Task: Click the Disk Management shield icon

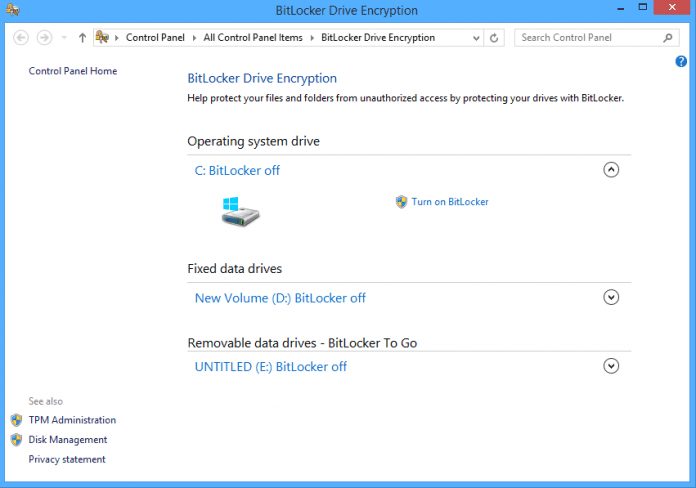Action: 16,440
